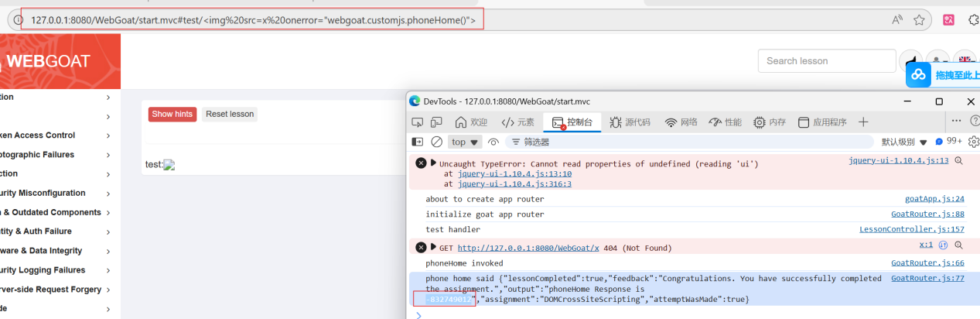Click the 筛选器 console filter field
The width and height of the screenshot is (980, 319).
coord(688,142)
